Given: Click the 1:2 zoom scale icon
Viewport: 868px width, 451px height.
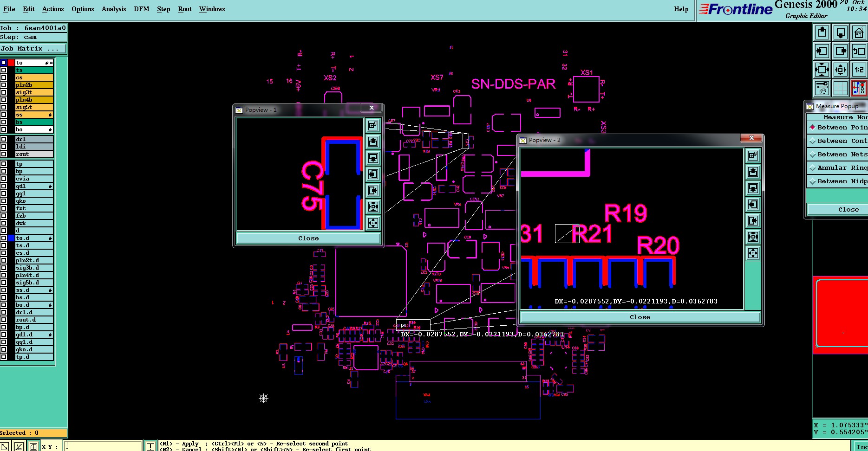Looking at the screenshot, I should point(859,70).
